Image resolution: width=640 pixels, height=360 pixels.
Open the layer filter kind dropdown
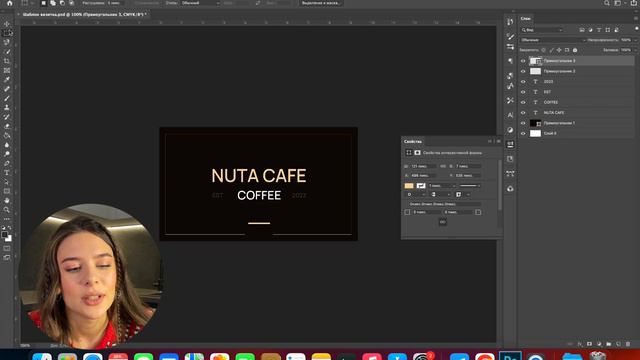tap(542, 30)
